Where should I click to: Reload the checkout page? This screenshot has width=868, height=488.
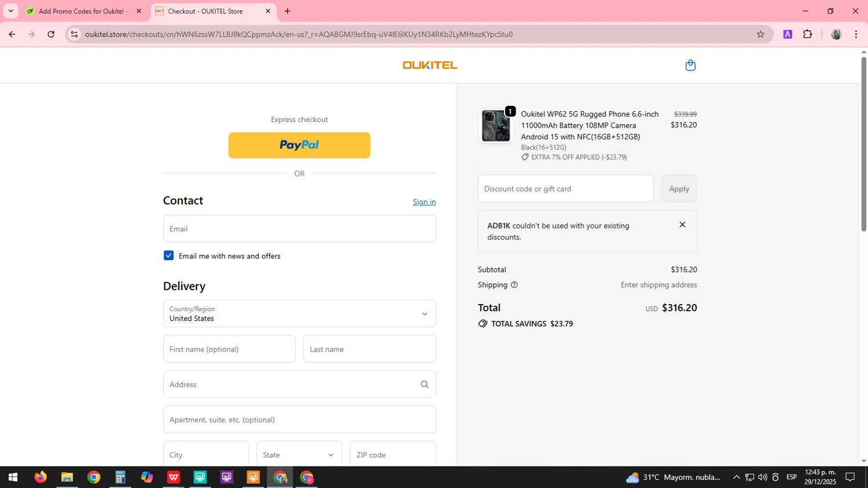(51, 34)
